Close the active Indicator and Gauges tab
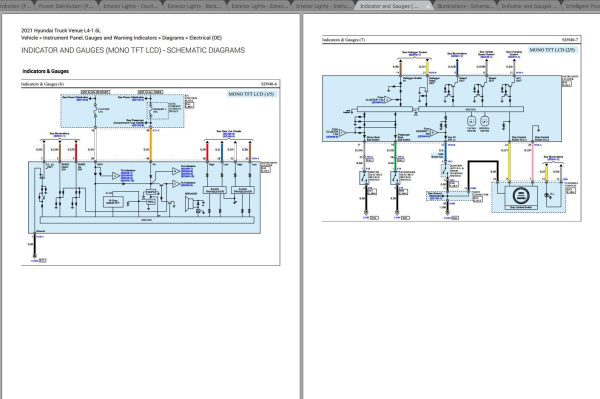This screenshot has width=600, height=399. coord(428,6)
